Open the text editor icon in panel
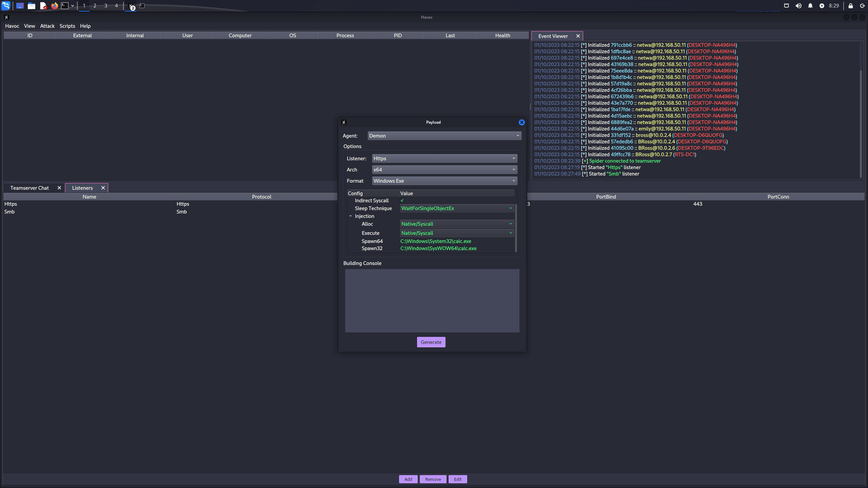 click(43, 6)
